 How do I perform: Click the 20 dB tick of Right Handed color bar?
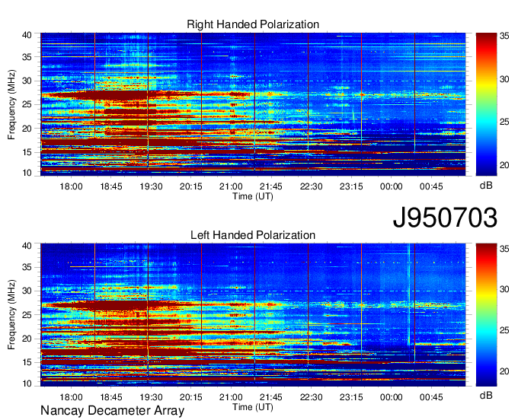click(x=504, y=165)
